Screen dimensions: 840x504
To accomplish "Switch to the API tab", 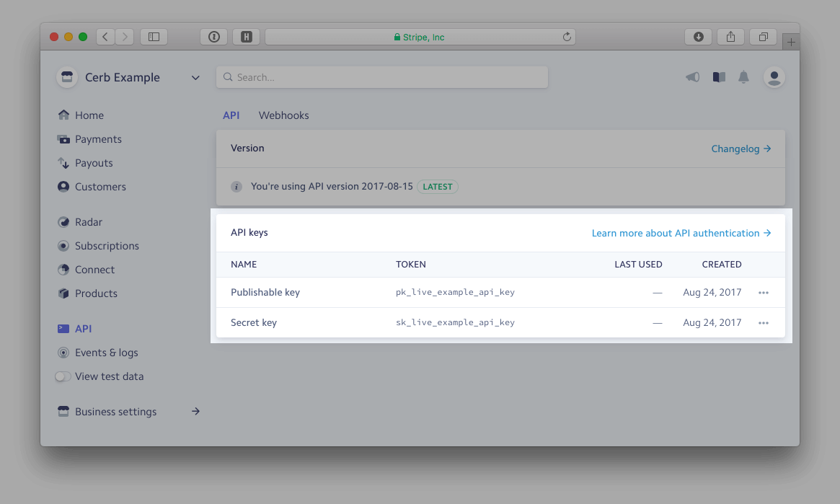I will coord(231,115).
